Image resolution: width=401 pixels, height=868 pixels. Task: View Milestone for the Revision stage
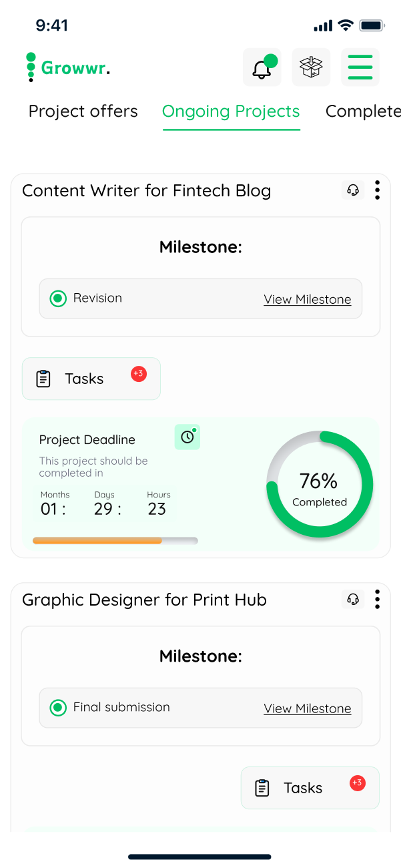coord(307,300)
